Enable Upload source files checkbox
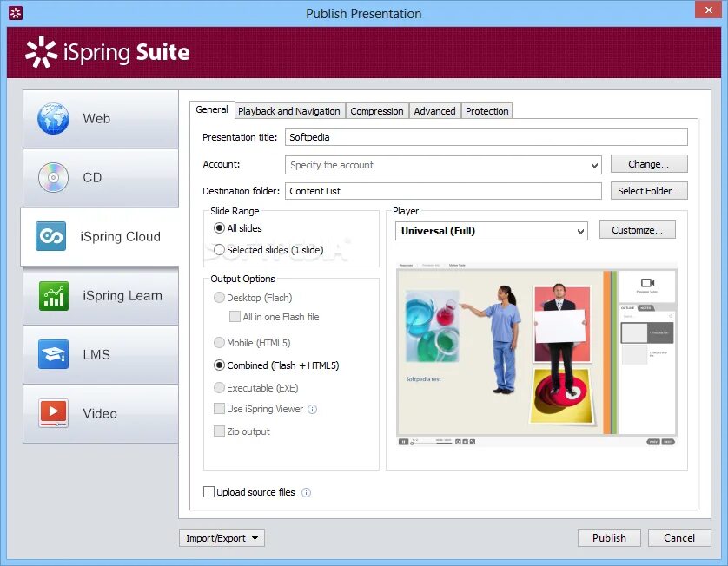 pyautogui.click(x=208, y=492)
